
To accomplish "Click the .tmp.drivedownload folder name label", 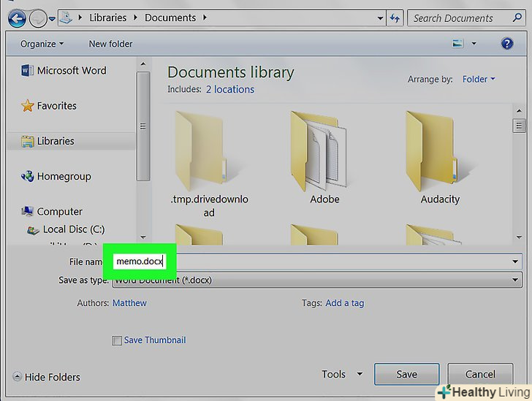I will [x=209, y=205].
